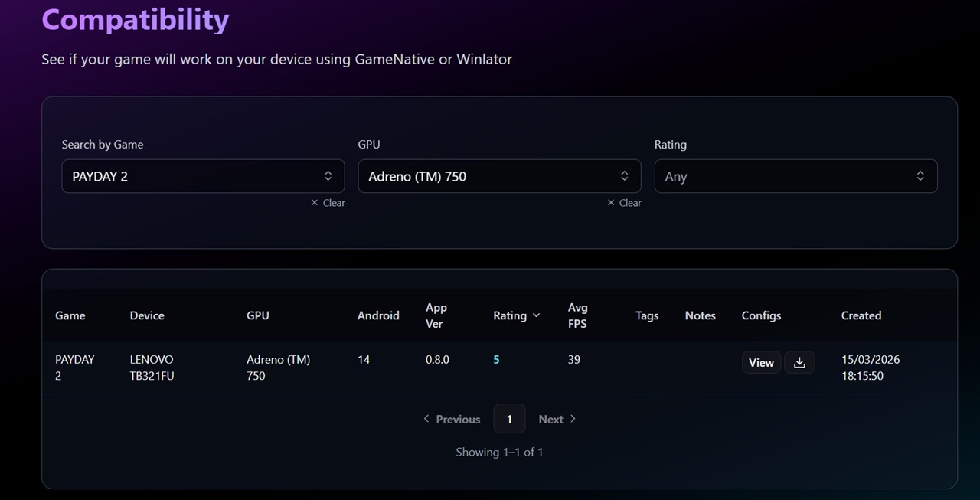Screen dimensions: 980x500
Task: Click the app version 0.8.0 cell
Action: pyautogui.click(x=437, y=359)
